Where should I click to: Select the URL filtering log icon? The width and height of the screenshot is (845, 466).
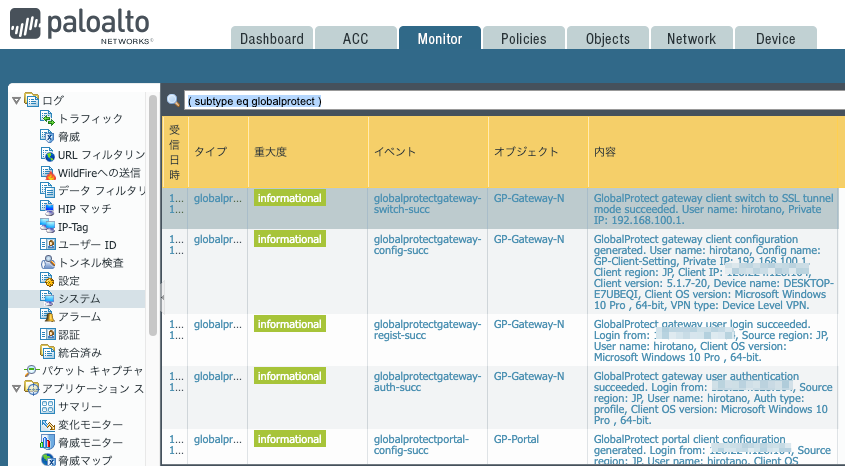(x=47, y=155)
